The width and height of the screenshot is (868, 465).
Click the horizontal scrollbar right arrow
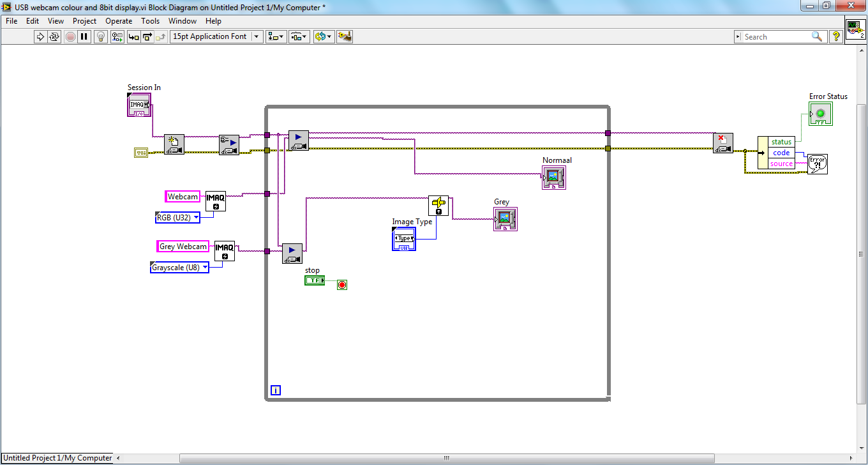(x=851, y=458)
